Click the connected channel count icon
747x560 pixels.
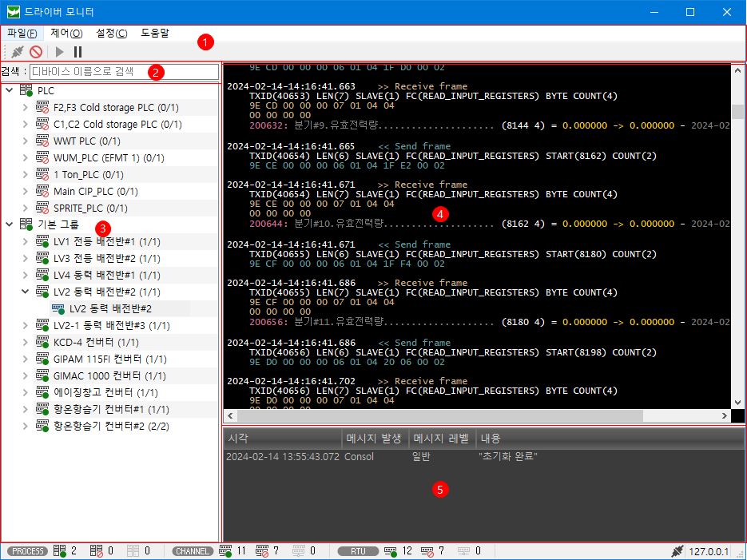tap(225, 551)
